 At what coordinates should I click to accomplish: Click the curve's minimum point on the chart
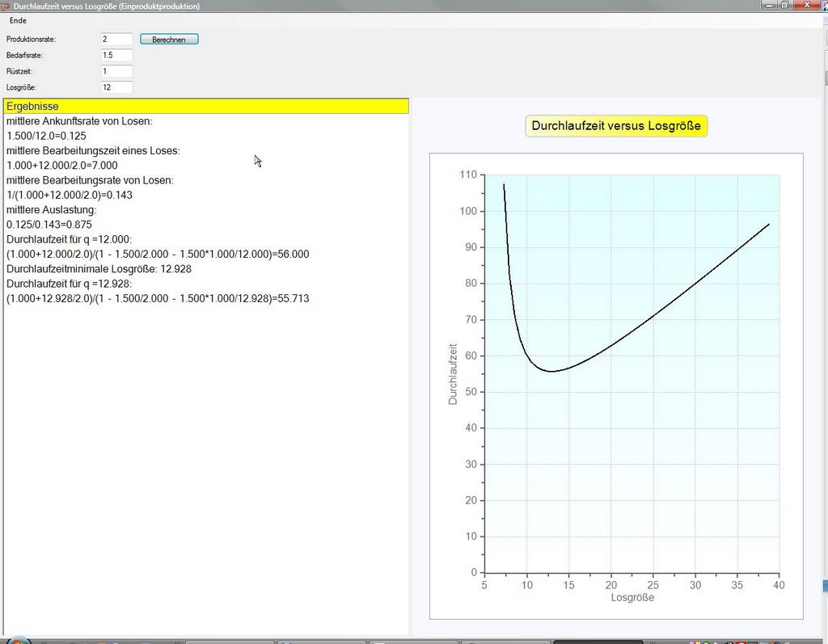click(551, 371)
